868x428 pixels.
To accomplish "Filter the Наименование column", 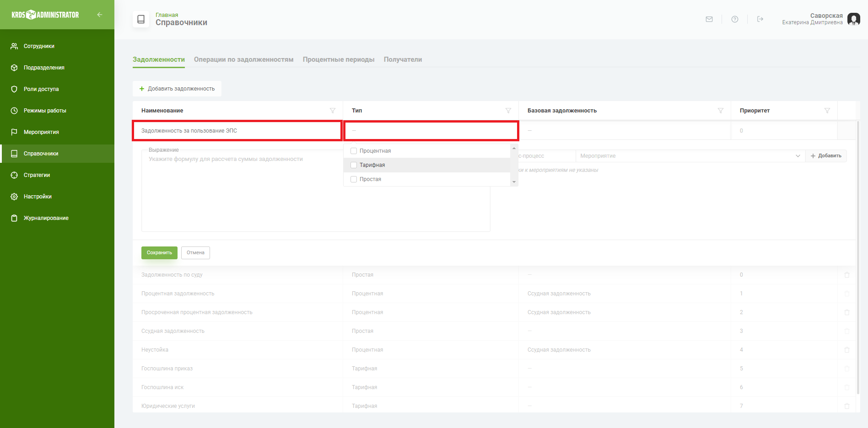I will [333, 111].
